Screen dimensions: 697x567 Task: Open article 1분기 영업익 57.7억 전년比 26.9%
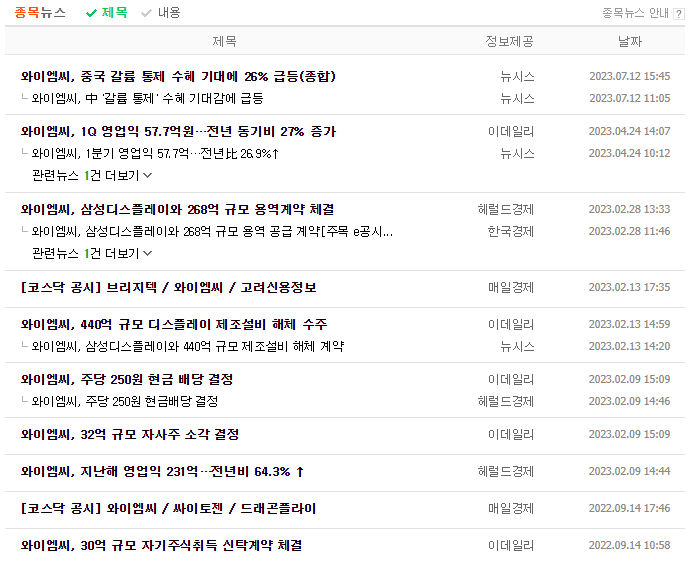click(155, 153)
